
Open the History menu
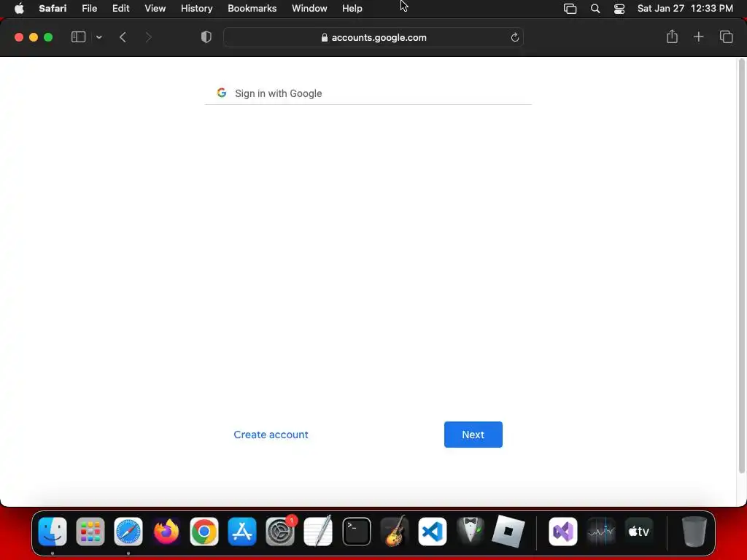pyautogui.click(x=196, y=8)
